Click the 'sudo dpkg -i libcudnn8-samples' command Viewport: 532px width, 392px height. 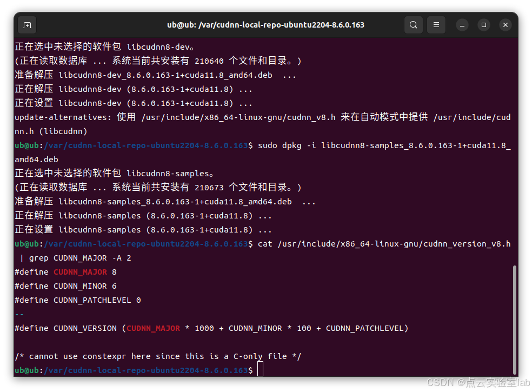[x=384, y=145]
